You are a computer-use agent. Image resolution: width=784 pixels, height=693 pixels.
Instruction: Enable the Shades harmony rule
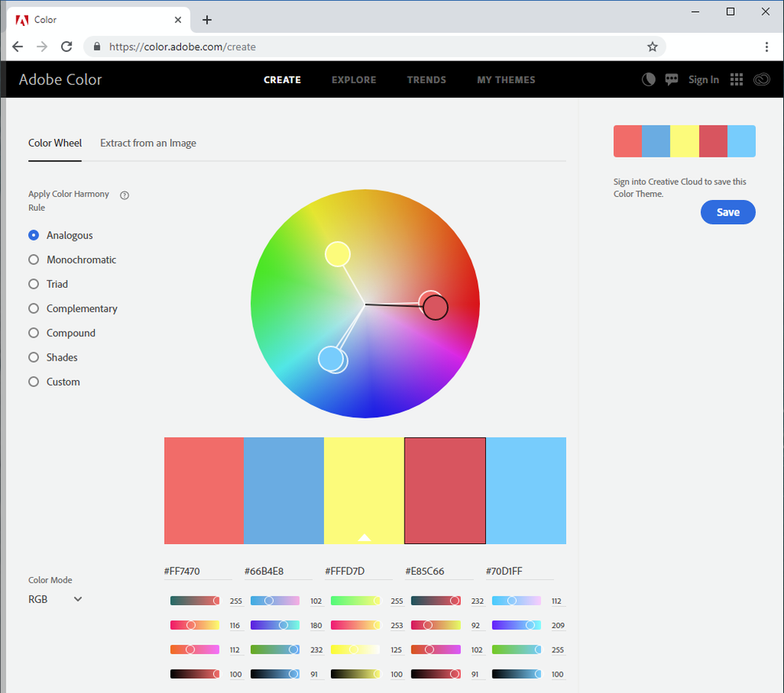(34, 357)
